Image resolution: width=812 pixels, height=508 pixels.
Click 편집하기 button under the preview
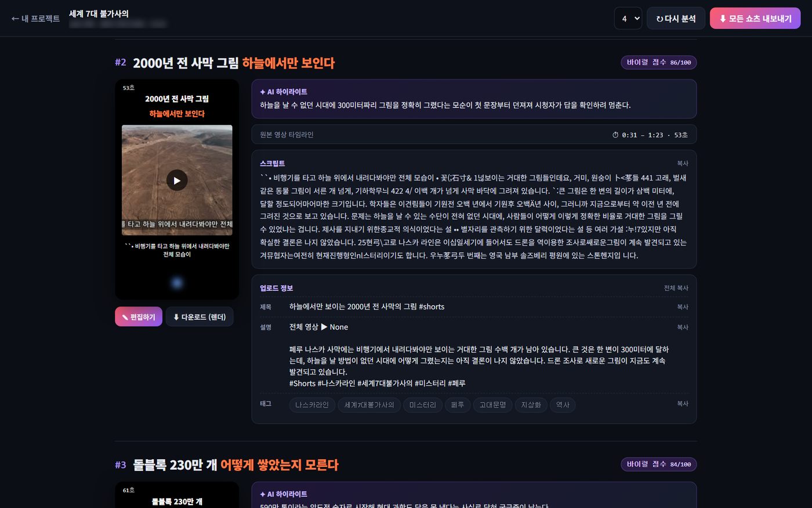pyautogui.click(x=139, y=317)
